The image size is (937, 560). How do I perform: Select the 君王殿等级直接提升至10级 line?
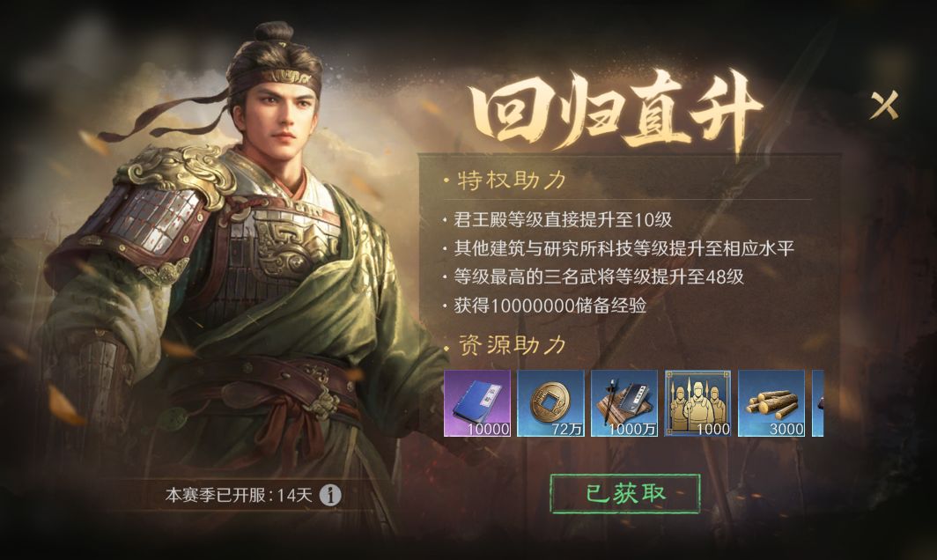563,219
